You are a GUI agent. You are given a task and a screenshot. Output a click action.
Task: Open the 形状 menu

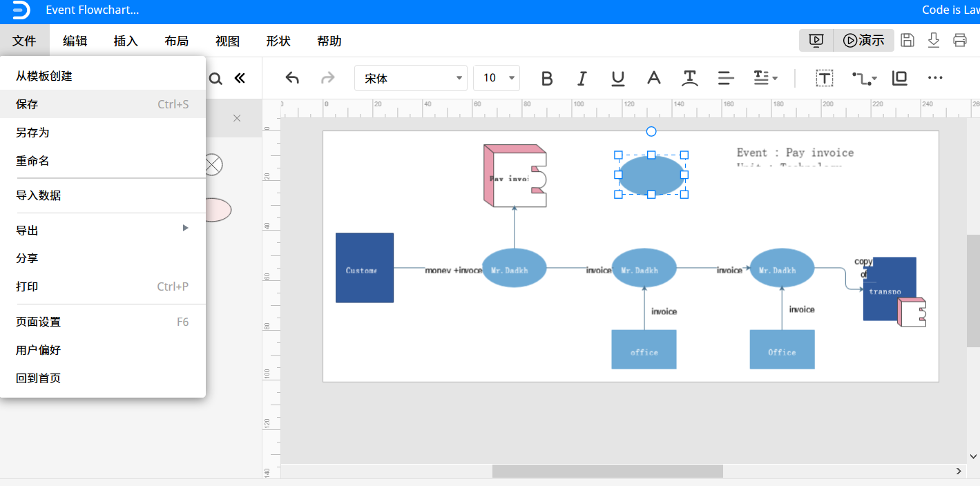click(278, 41)
